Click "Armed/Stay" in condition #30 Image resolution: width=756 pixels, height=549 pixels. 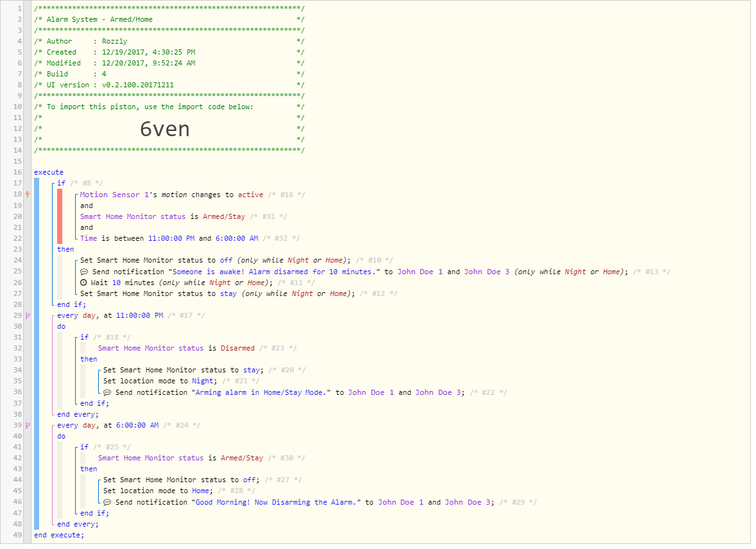pos(242,458)
